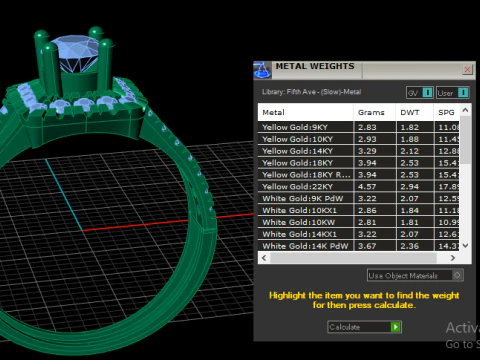The height and width of the screenshot is (360, 480).
Task: Click the Use Object Materials diamond icon
Action: (457, 275)
